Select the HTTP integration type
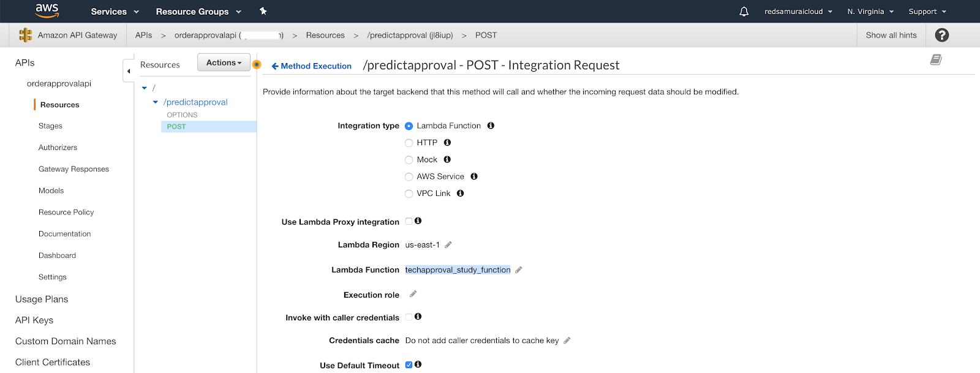The height and width of the screenshot is (373, 980). [x=409, y=143]
